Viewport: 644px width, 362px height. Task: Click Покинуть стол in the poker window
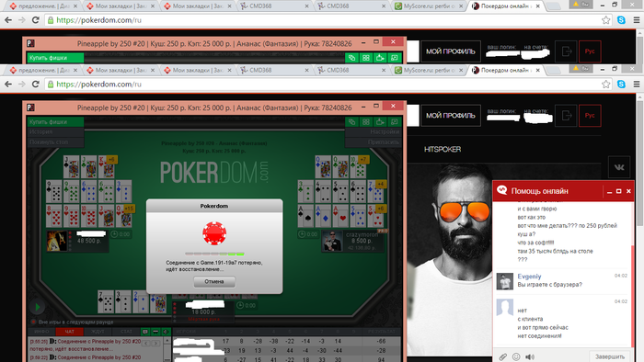point(55,141)
